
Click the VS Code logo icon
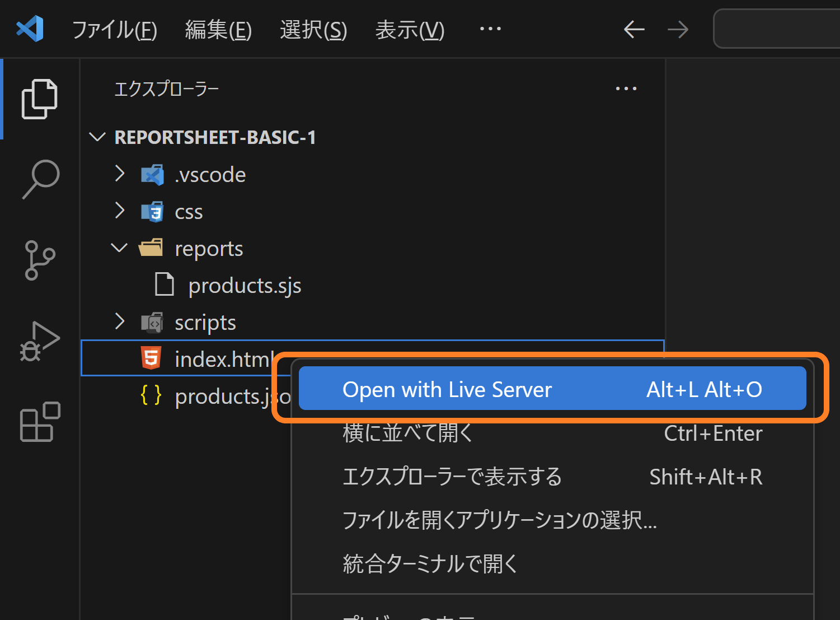point(30,29)
